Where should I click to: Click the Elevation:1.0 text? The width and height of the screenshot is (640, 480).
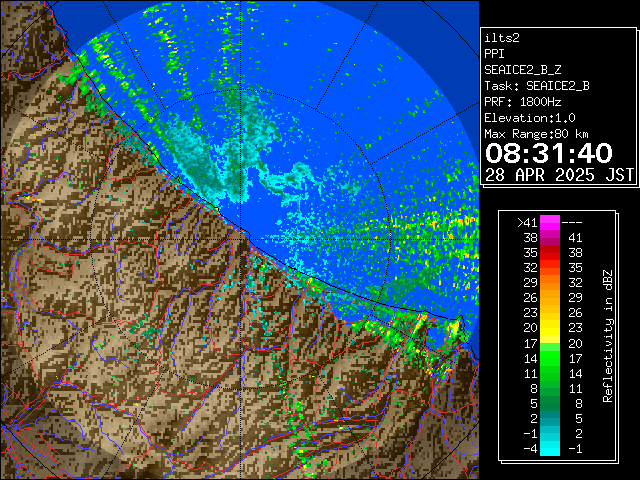[530, 118]
